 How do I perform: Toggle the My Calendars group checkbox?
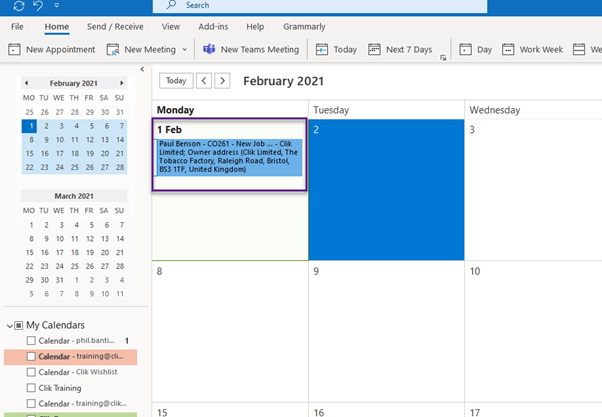point(18,326)
